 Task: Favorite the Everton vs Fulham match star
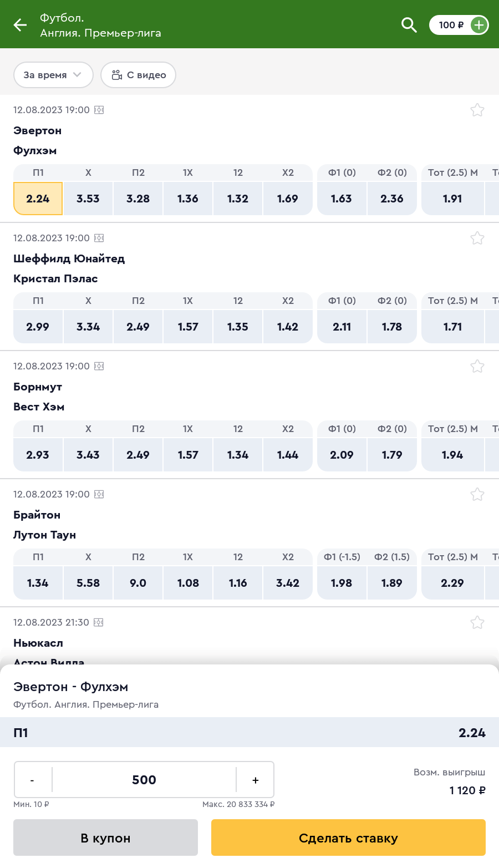click(477, 110)
